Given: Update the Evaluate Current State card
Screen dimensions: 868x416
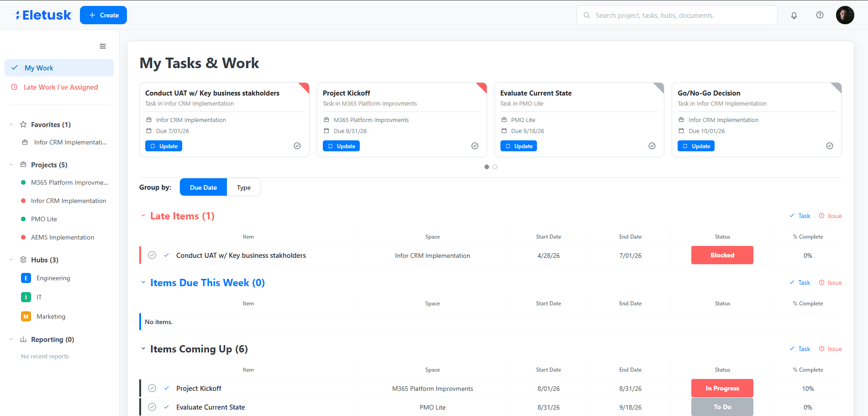Looking at the screenshot, I should coord(519,146).
